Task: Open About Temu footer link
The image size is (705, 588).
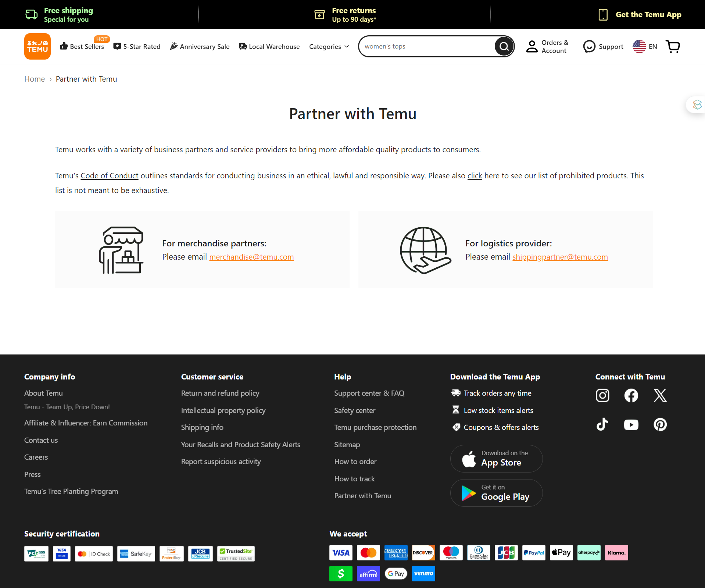Action: (x=43, y=393)
